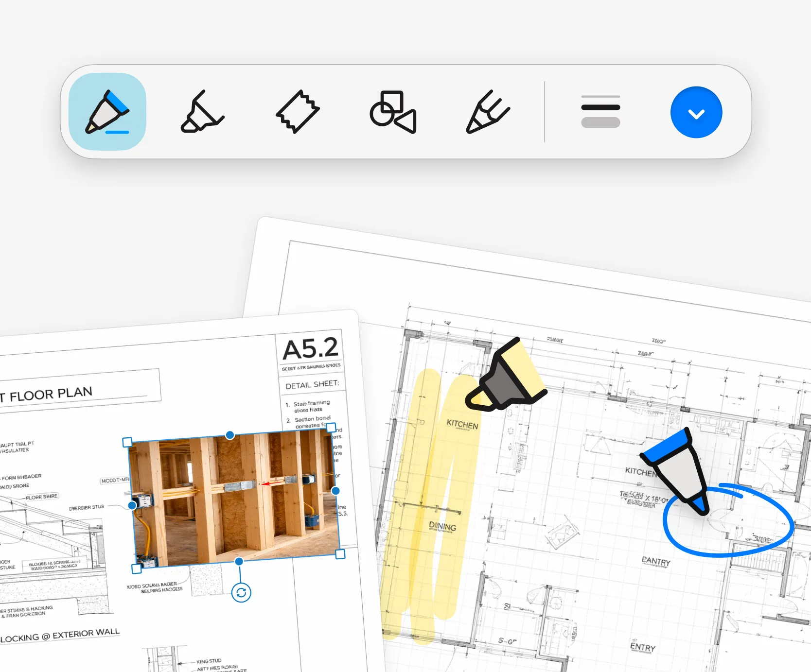This screenshot has height=672, width=811.
Task: Open the shapes tool
Action: pyautogui.click(x=393, y=112)
